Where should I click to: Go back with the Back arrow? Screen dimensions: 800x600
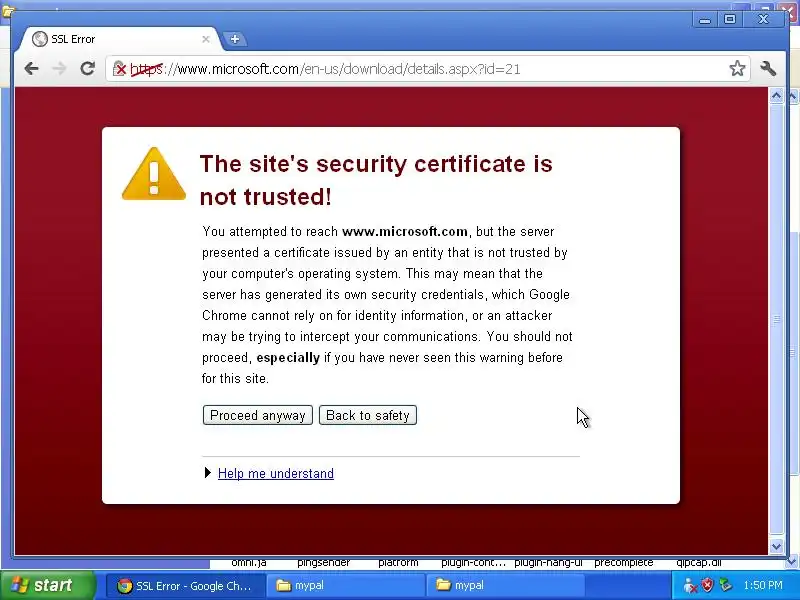coord(32,68)
